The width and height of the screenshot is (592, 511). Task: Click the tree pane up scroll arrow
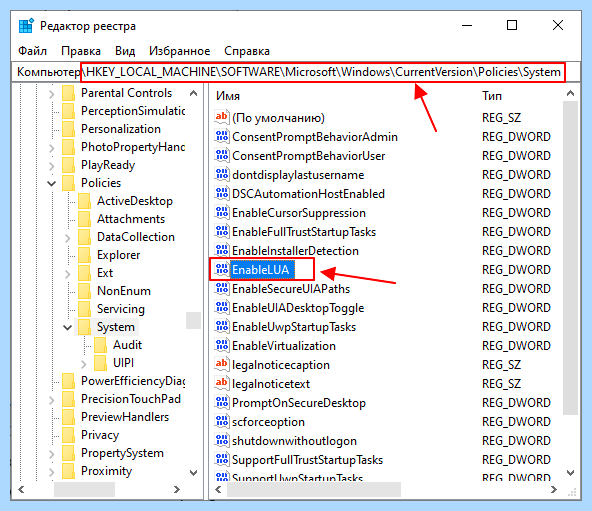tap(193, 93)
